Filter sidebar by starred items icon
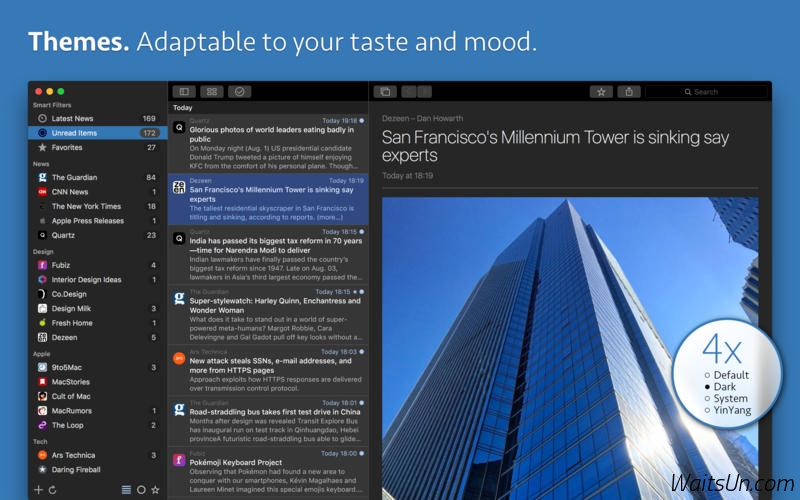Image resolution: width=800 pixels, height=500 pixels. pyautogui.click(x=154, y=489)
